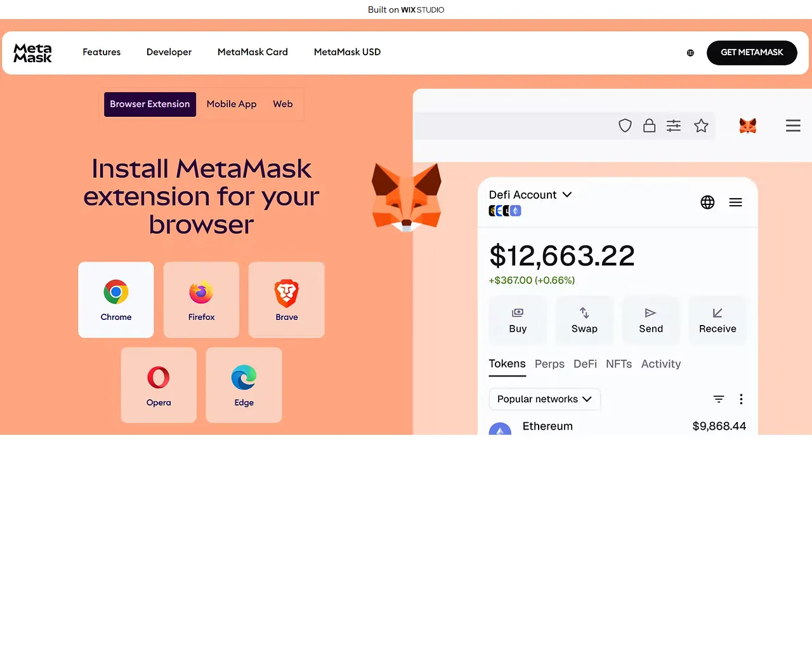The width and height of the screenshot is (812, 650).
Task: Switch to the Mobile App tab
Action: (232, 104)
